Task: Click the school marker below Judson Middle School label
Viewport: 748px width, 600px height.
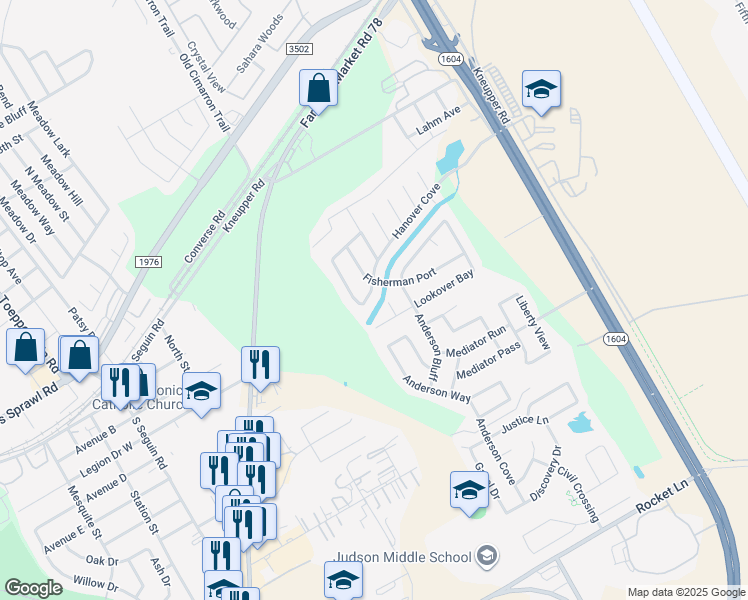Action: 343,580
